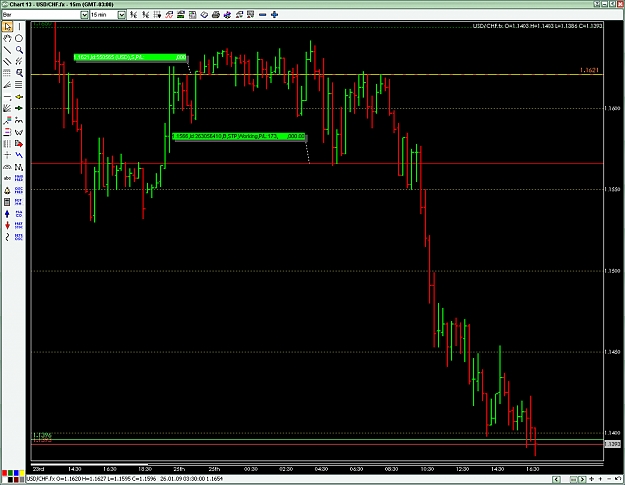This screenshot has width=625, height=485.
Task: Click the bottom-right minus zoom button
Action: click(609, 479)
